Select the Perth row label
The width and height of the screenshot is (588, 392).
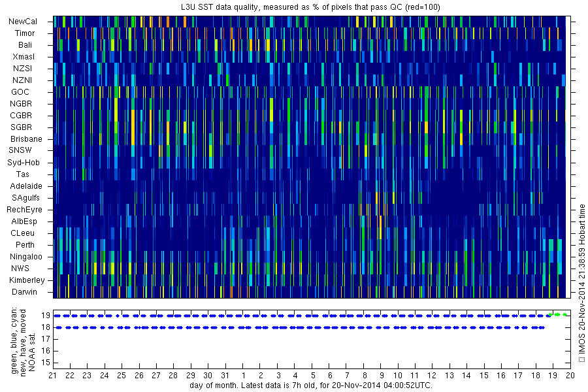25,245
